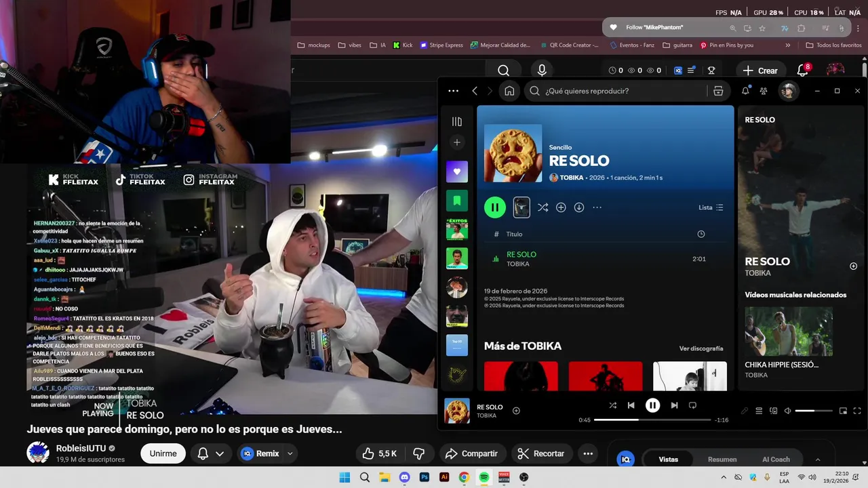
Task: Open YouTube notifications bell
Action: 802,70
